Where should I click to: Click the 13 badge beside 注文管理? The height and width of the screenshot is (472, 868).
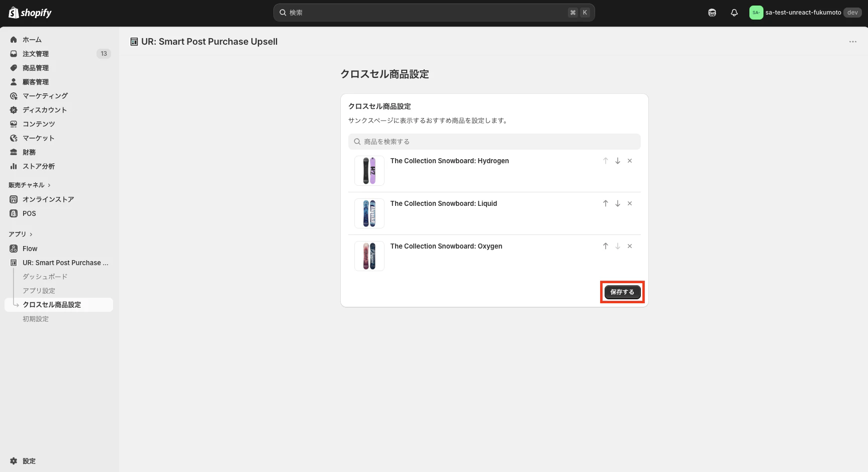coord(104,54)
